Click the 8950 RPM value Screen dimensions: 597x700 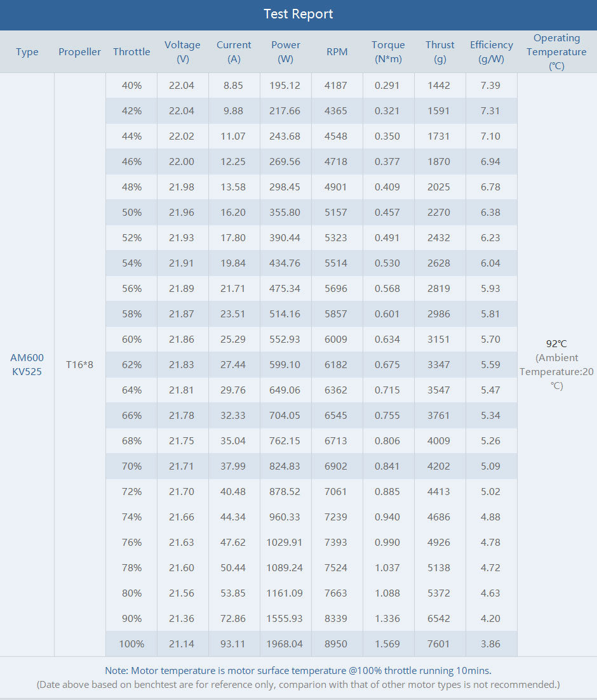(336, 644)
